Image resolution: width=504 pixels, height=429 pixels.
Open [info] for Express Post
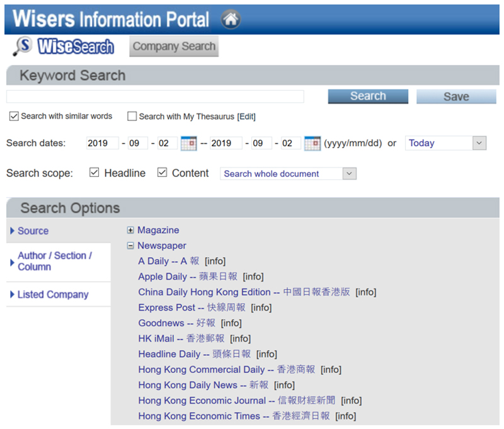[x=261, y=307]
